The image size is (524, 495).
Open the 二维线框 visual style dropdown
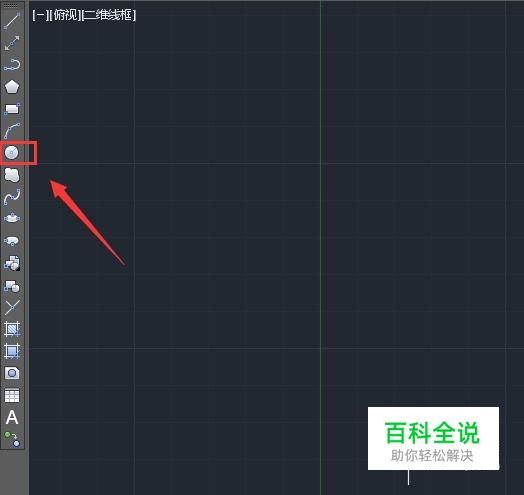click(x=109, y=15)
